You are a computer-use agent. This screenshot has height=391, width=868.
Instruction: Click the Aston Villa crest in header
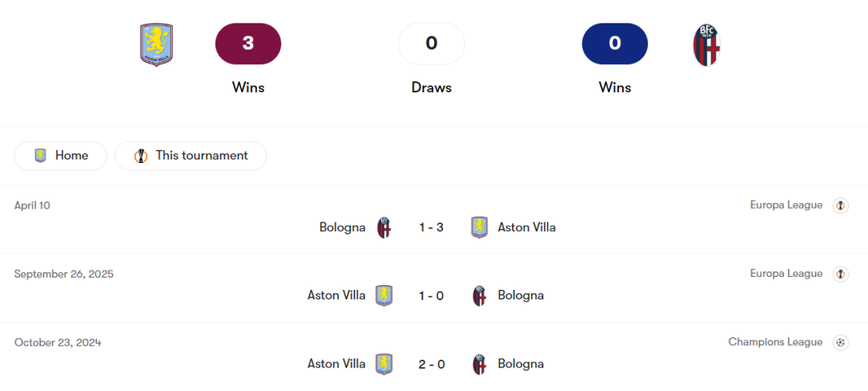tap(157, 44)
